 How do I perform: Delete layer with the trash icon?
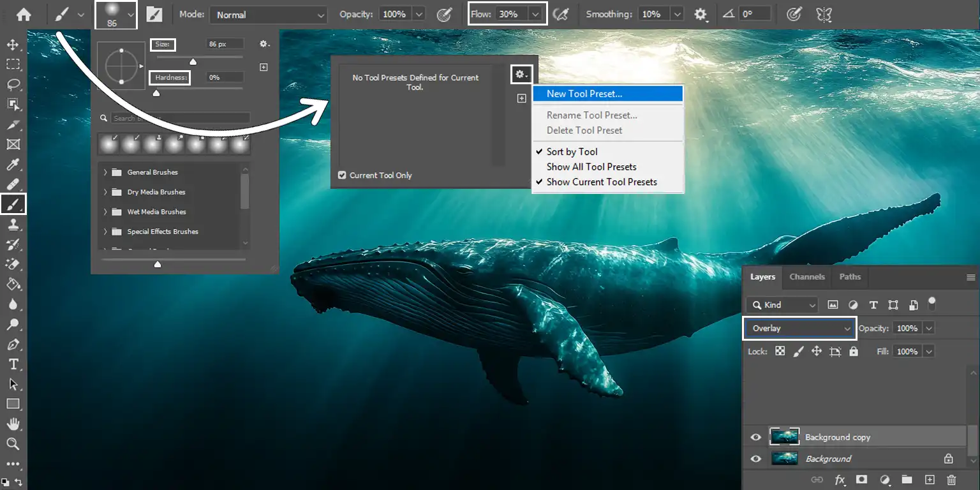(951, 479)
